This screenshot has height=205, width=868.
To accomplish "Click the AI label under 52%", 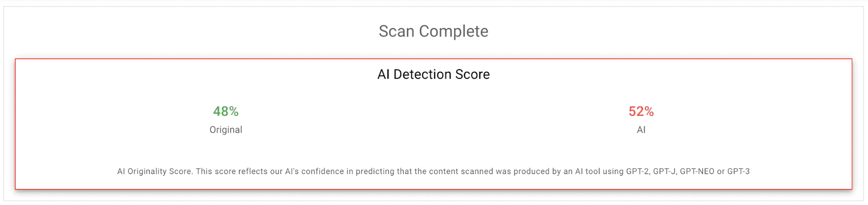I will point(641,130).
